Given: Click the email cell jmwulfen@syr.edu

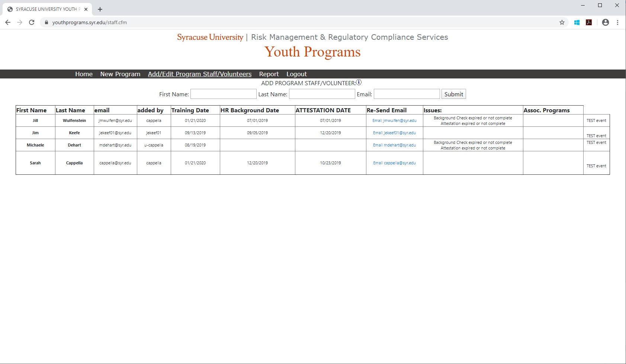Looking at the screenshot, I should tap(115, 120).
